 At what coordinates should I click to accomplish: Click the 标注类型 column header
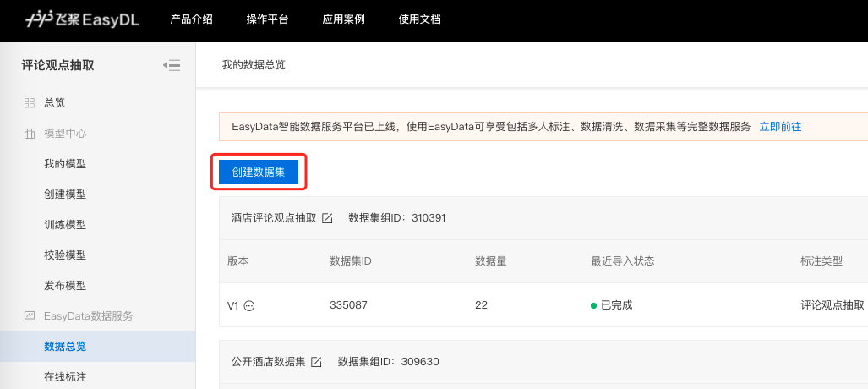[x=822, y=261]
